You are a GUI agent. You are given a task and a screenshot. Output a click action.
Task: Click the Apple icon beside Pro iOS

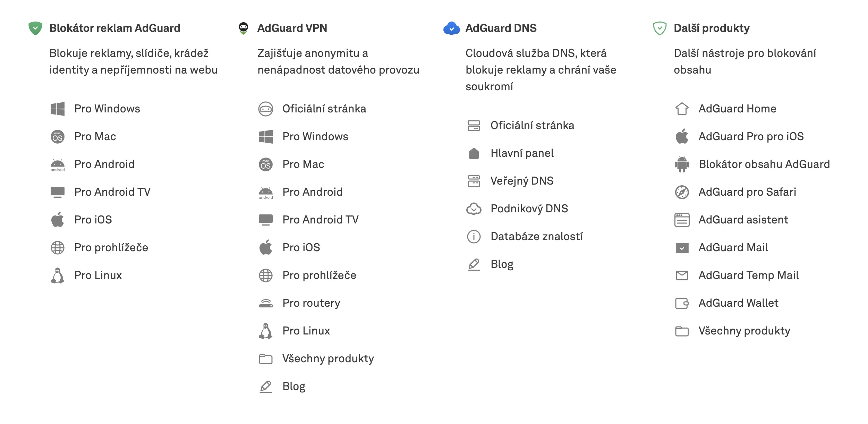coord(266,247)
